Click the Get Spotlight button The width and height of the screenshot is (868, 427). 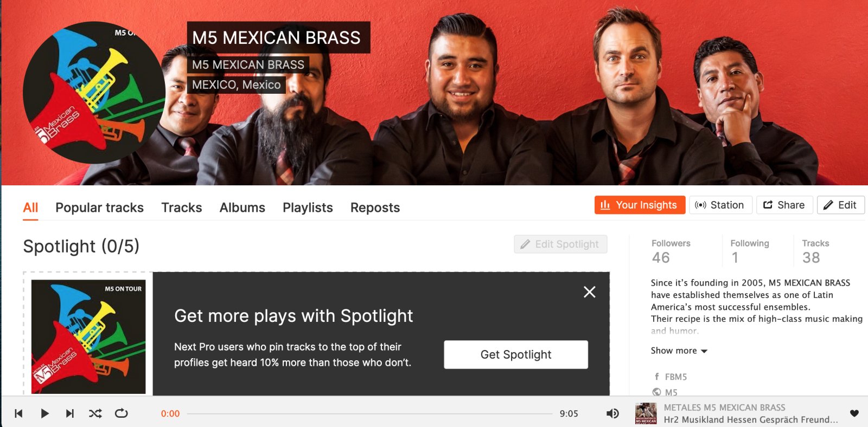516,354
